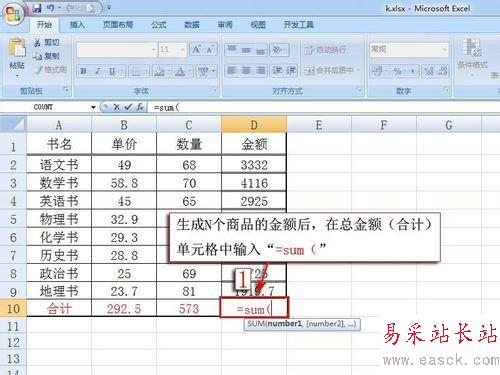This screenshot has height=375, width=500.
Task: Decrease cell indent
Action: pos(277,71)
